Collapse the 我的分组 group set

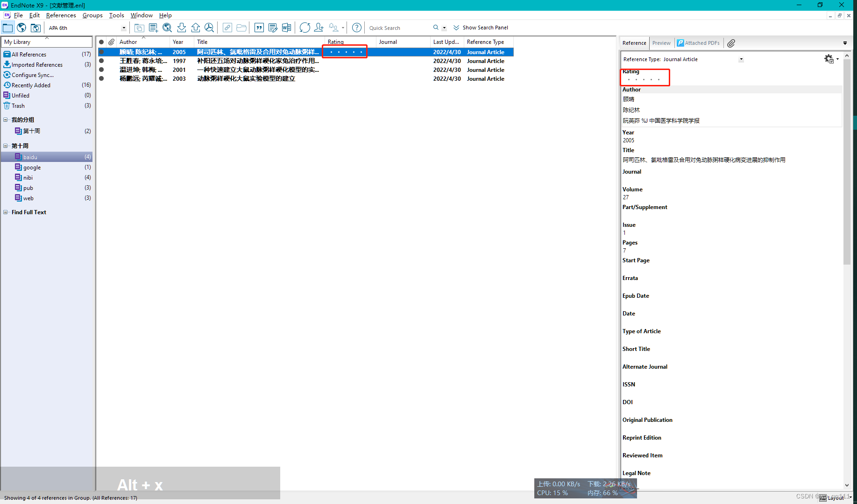tap(6, 119)
